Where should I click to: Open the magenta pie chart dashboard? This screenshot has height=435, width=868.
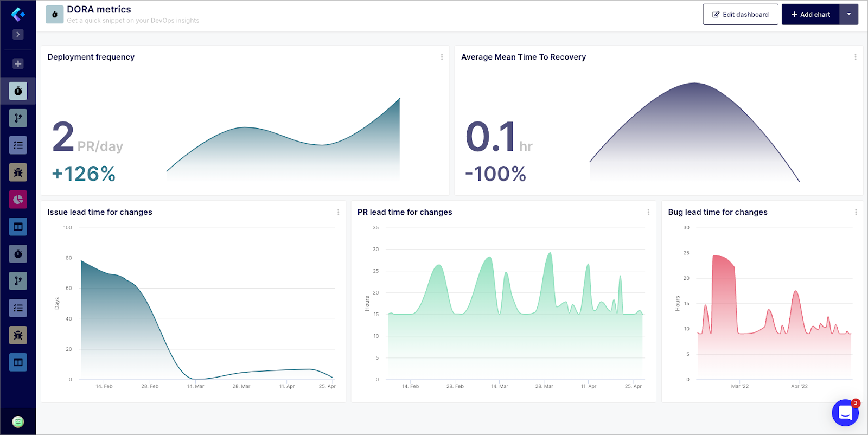point(18,199)
